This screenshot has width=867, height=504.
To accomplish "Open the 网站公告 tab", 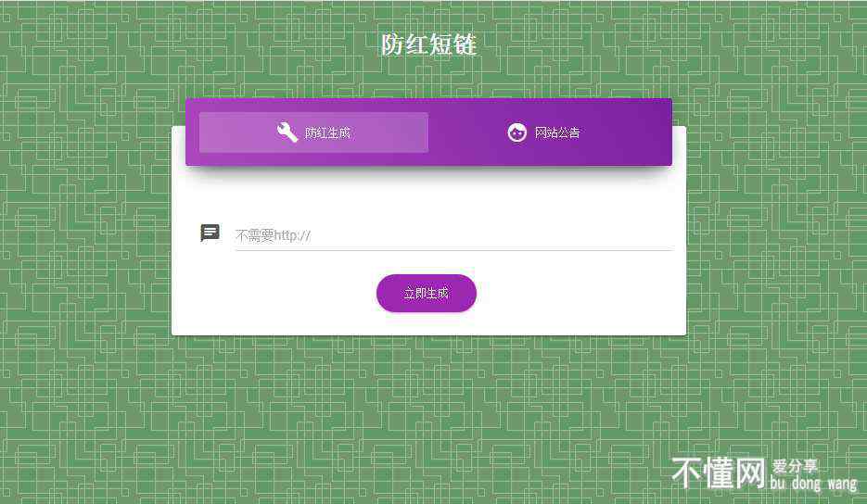I will click(x=543, y=132).
